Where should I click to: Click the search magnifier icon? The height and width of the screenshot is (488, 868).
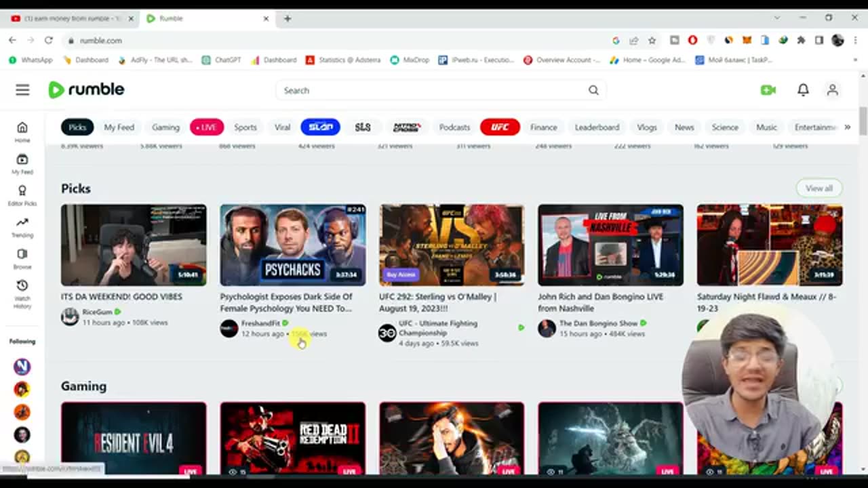pyautogui.click(x=593, y=90)
